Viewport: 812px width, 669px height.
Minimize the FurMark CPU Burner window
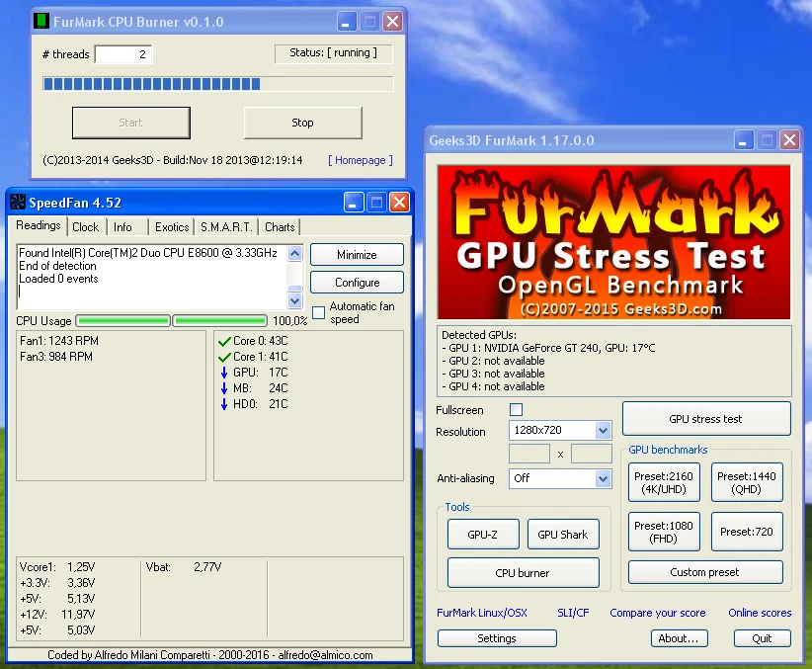coord(347,22)
